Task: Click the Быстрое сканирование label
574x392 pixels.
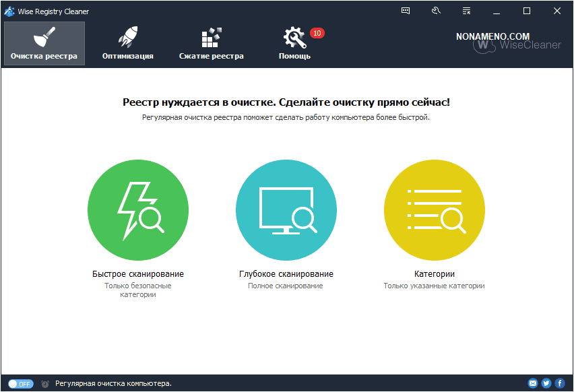Action: click(138, 274)
